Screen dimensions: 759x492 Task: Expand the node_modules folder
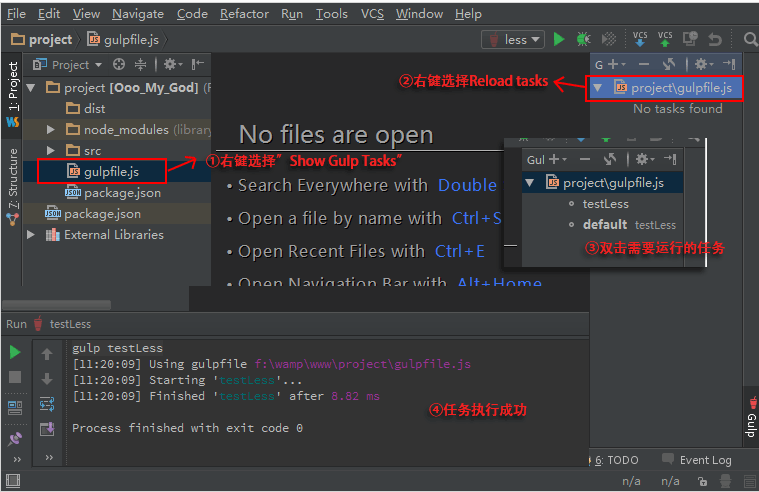point(50,130)
